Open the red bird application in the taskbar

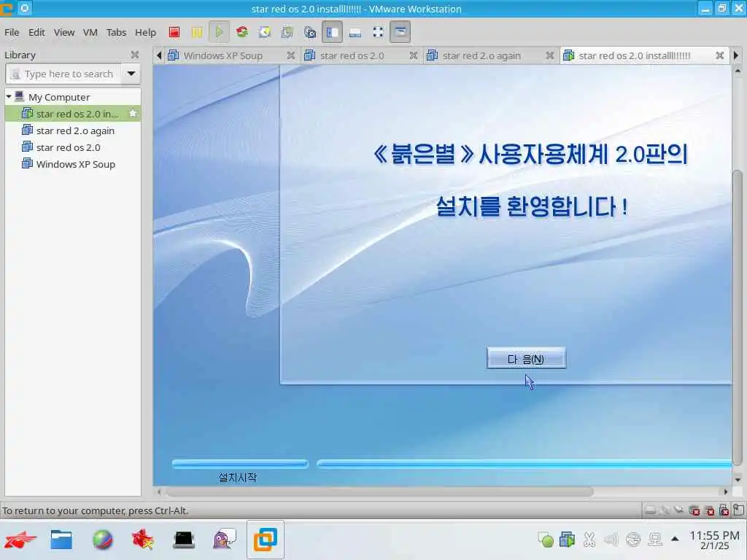[143, 540]
